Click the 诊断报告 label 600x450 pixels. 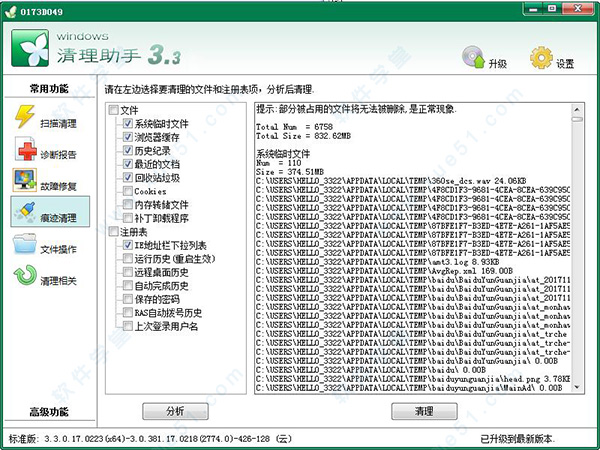(x=59, y=155)
